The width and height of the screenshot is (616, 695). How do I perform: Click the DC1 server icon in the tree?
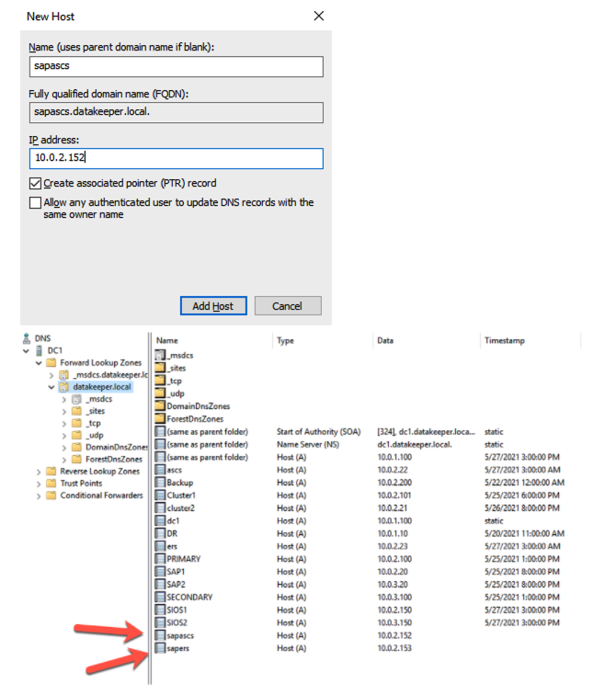40,350
